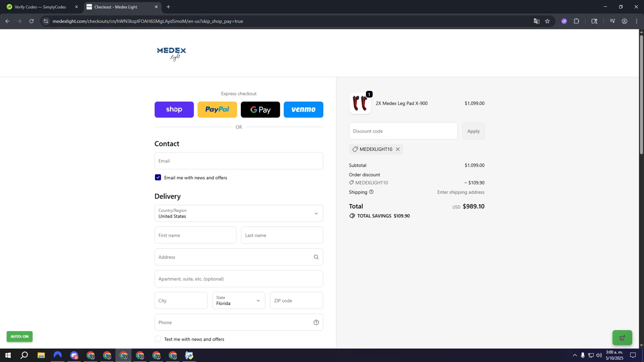Image resolution: width=644 pixels, height=362 pixels.
Task: Click the volume icon in system tray
Action: click(x=599, y=355)
